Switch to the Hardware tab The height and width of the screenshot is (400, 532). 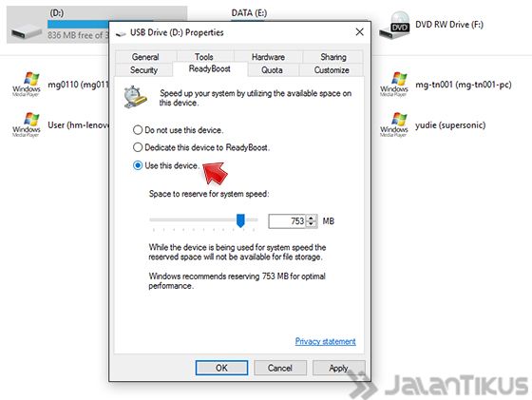pos(268,57)
